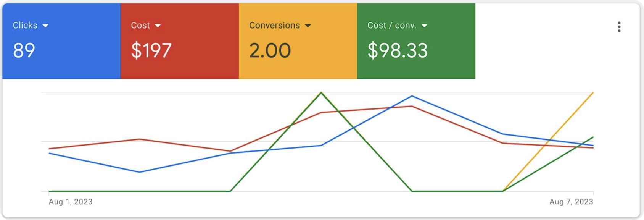
Task: Click the green line's highest peak
Action: pos(321,92)
